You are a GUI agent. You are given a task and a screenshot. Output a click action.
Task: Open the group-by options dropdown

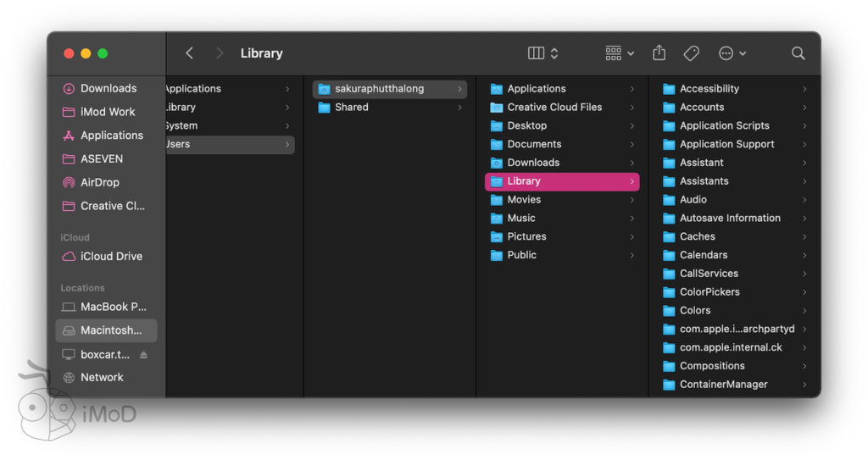pyautogui.click(x=620, y=53)
